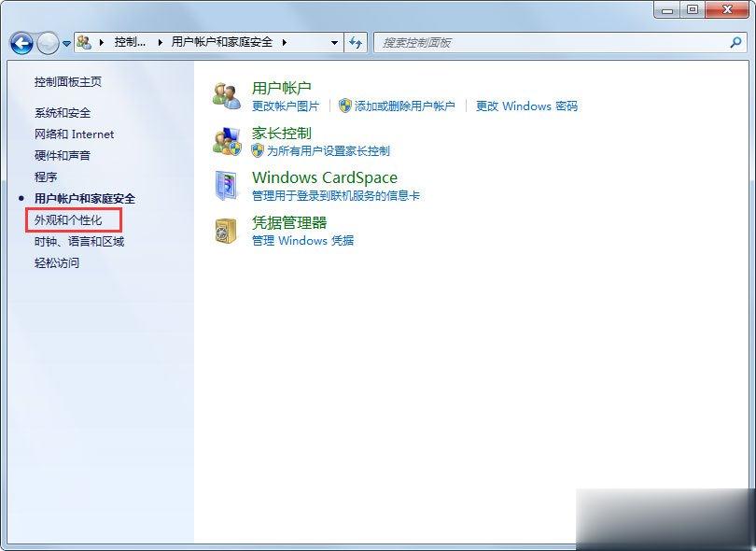Click the 家长控制 family icon
The image size is (756, 551).
click(x=227, y=141)
